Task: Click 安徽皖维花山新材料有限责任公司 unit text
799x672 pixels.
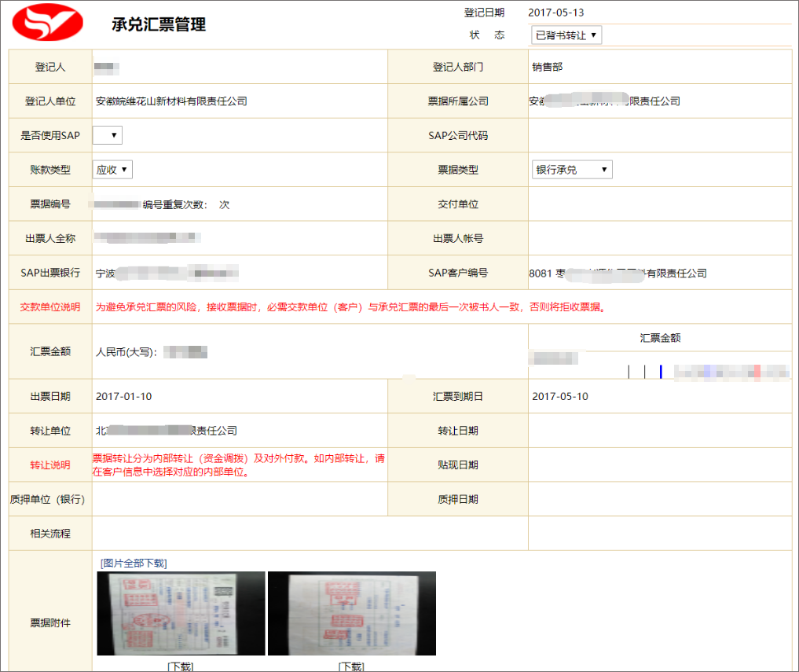Action: [171, 101]
